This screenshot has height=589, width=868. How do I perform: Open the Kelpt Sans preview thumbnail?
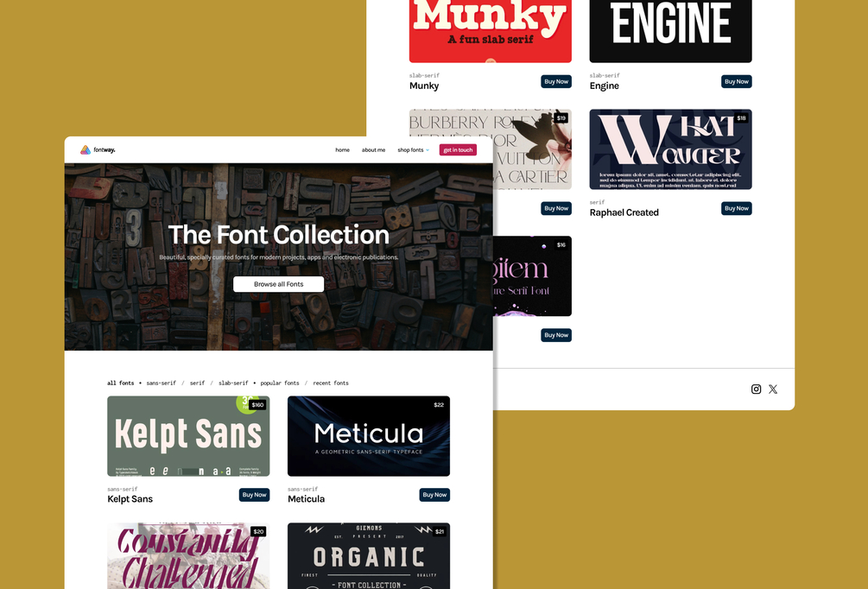pyautogui.click(x=188, y=436)
